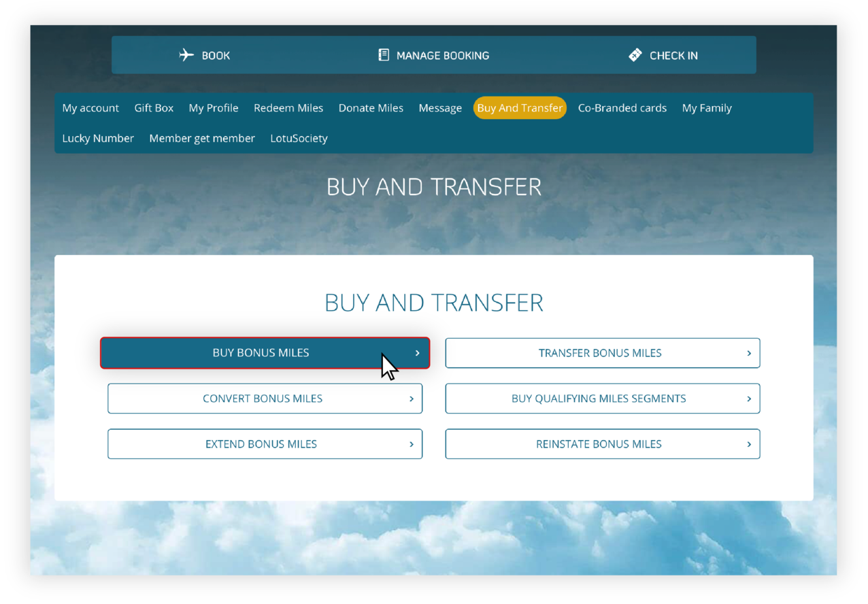The height and width of the screenshot is (604, 868).
Task: Click the highlighted Buy And Transfer item
Action: (520, 107)
